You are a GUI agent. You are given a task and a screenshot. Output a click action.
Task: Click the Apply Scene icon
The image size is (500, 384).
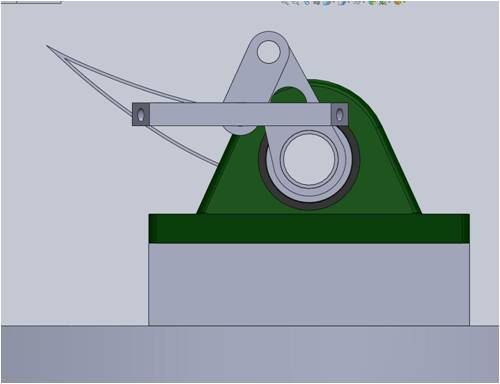(x=383, y=3)
